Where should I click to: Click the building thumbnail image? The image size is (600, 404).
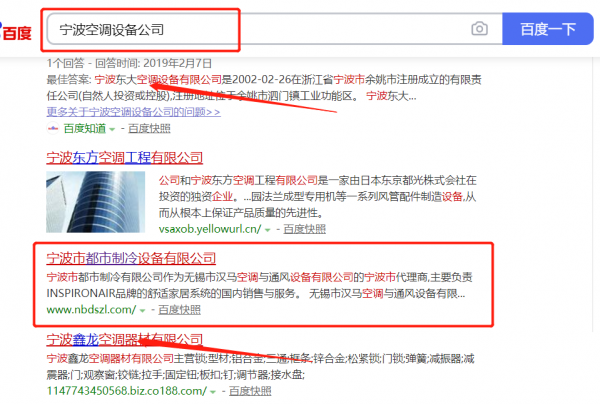96,202
